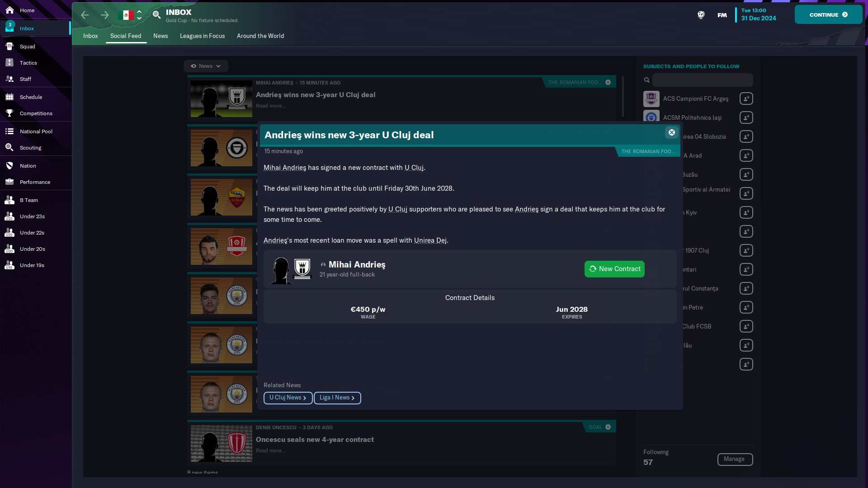868x488 pixels.
Task: Switch to the News tab
Action: [x=160, y=36]
